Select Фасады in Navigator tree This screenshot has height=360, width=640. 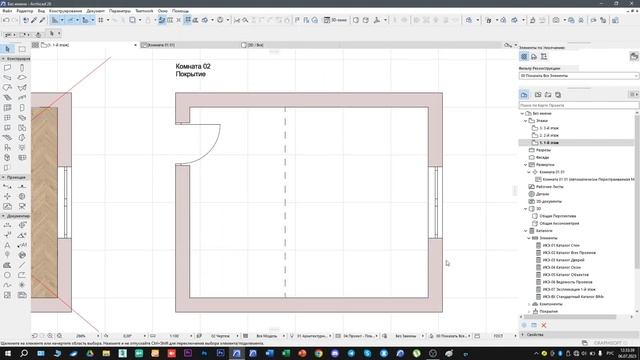pos(542,158)
